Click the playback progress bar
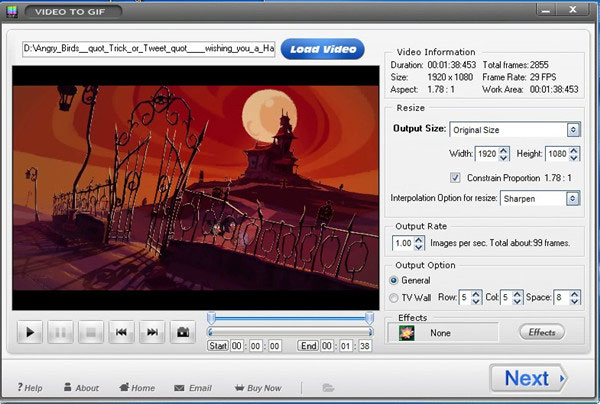 [x=290, y=332]
